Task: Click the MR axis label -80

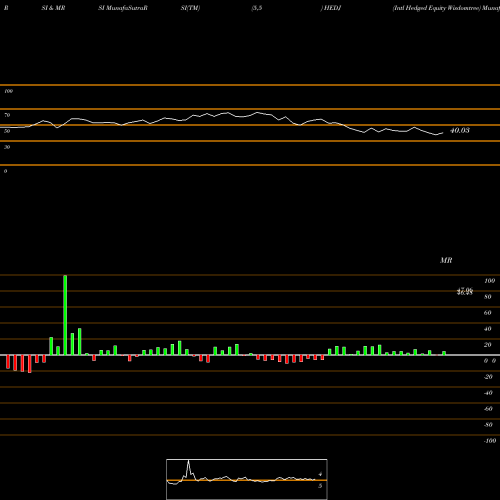Action: (488, 425)
